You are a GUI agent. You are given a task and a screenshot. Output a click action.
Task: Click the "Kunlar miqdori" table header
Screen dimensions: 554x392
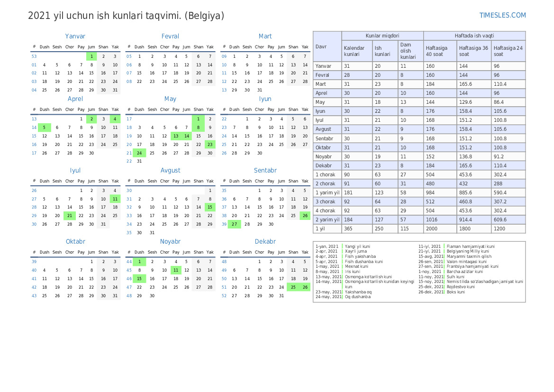382,36
